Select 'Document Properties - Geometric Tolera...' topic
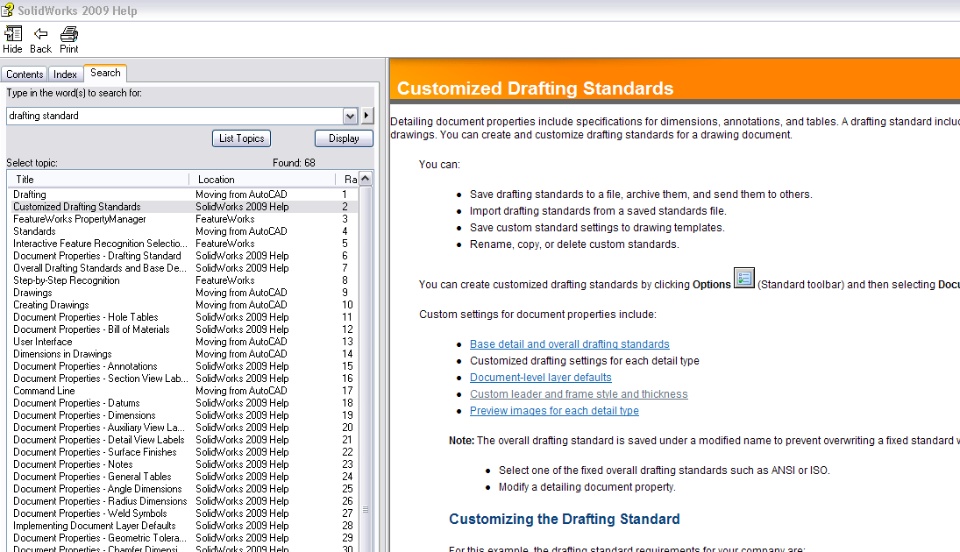The width and height of the screenshot is (960, 552). 184,537
